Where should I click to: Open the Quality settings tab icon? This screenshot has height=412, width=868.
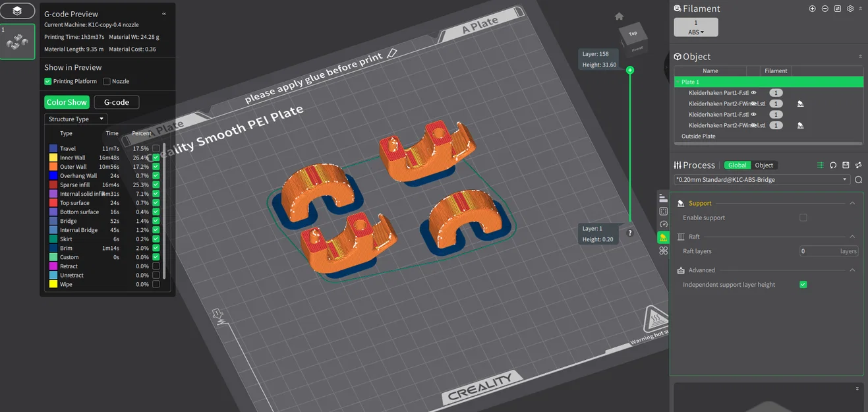pos(663,198)
